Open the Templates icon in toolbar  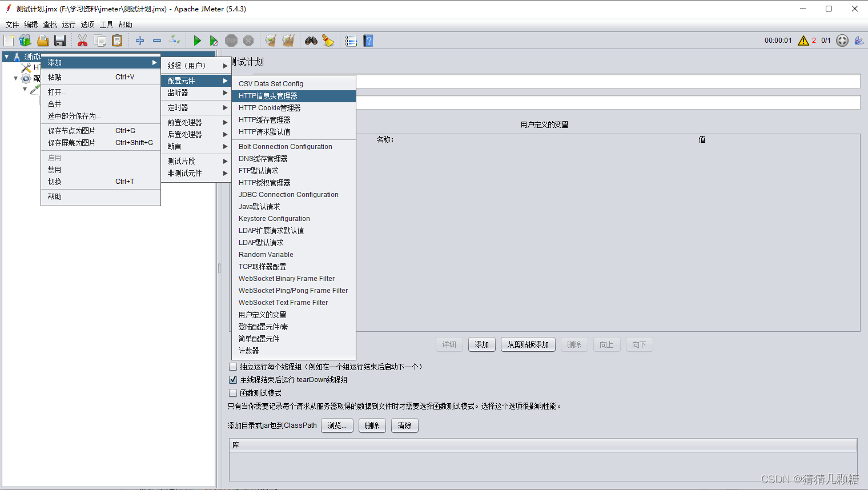click(x=25, y=41)
